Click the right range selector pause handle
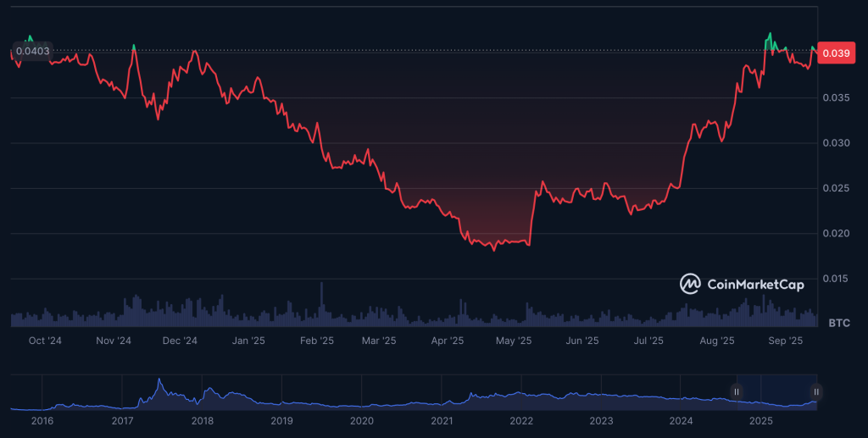This screenshot has width=868, height=438. (816, 391)
